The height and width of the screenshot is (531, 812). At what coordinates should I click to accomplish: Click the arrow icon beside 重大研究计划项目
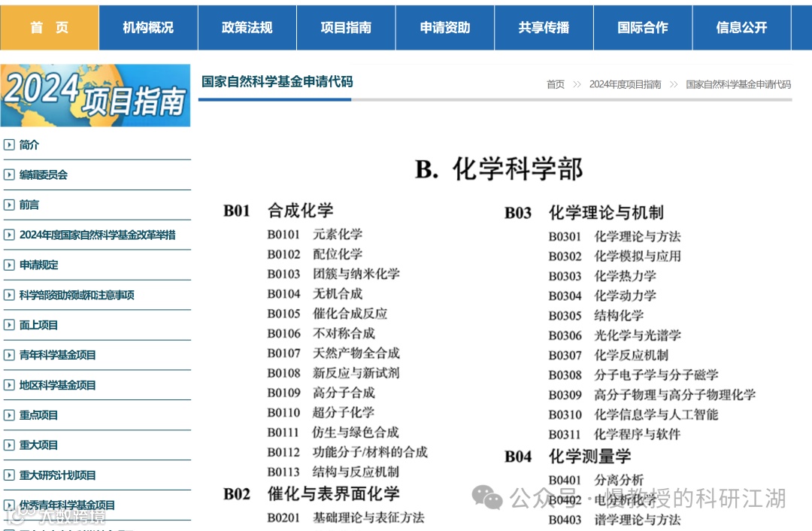point(9,475)
